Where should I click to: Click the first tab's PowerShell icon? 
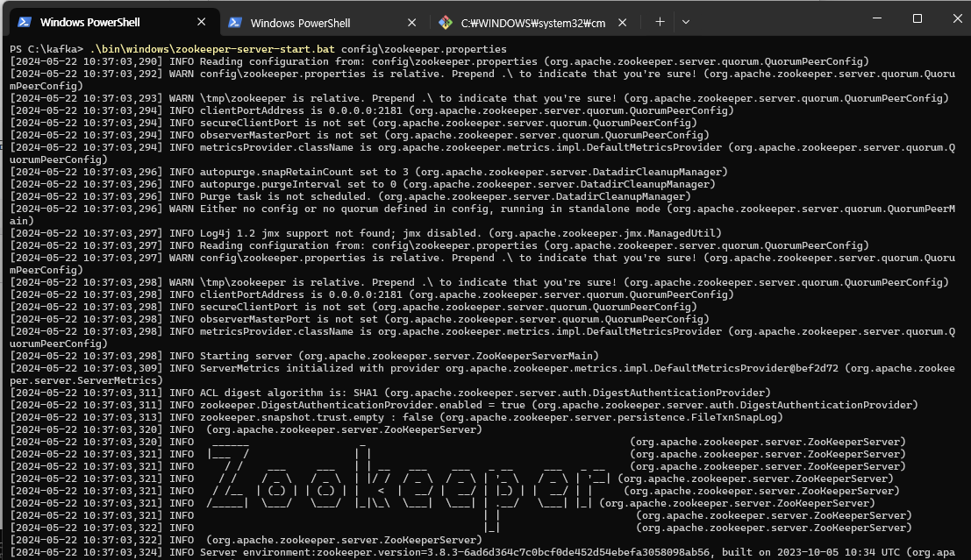(25, 22)
